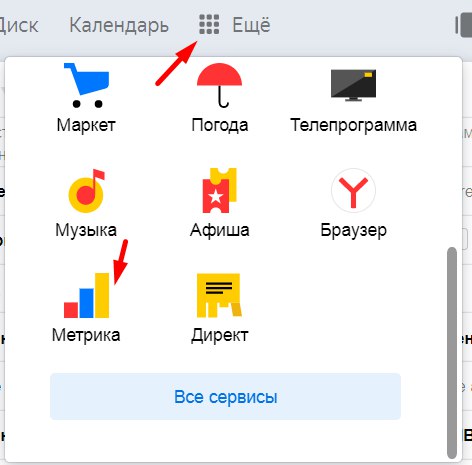Open the Афиша ticket icon
The height and width of the screenshot is (465, 472).
coord(220,190)
